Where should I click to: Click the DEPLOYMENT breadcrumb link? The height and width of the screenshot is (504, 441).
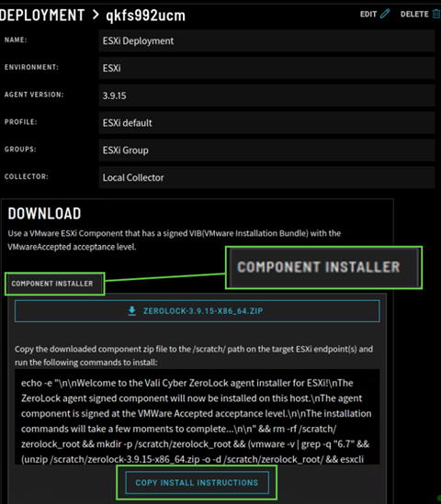click(42, 15)
